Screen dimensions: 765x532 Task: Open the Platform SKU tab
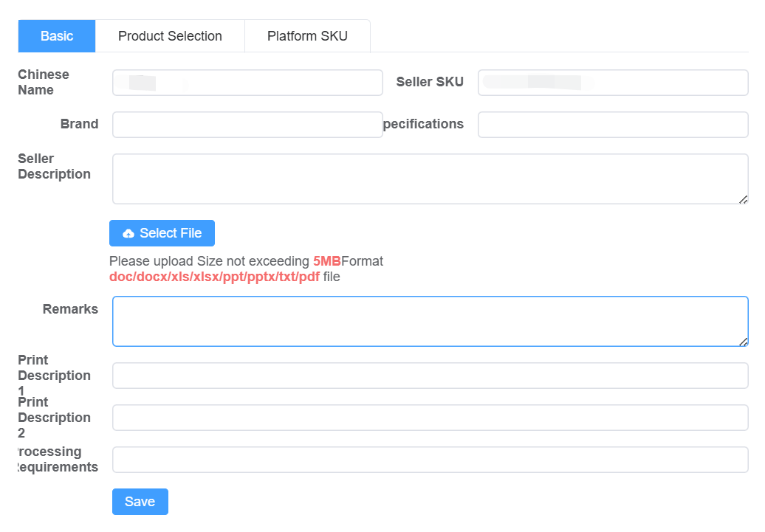pyautogui.click(x=307, y=35)
